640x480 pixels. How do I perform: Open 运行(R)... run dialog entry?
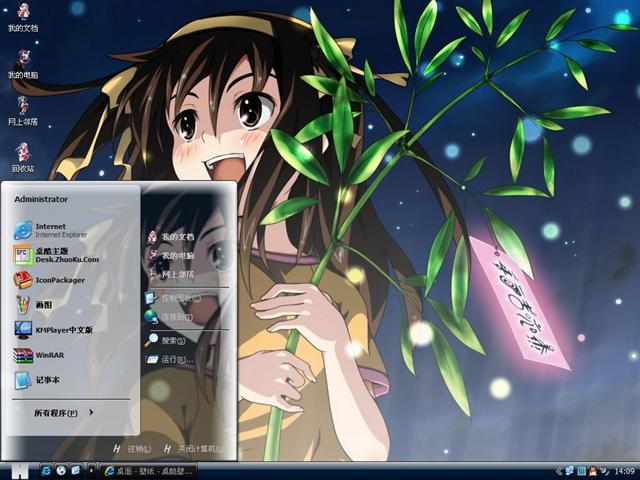point(169,359)
